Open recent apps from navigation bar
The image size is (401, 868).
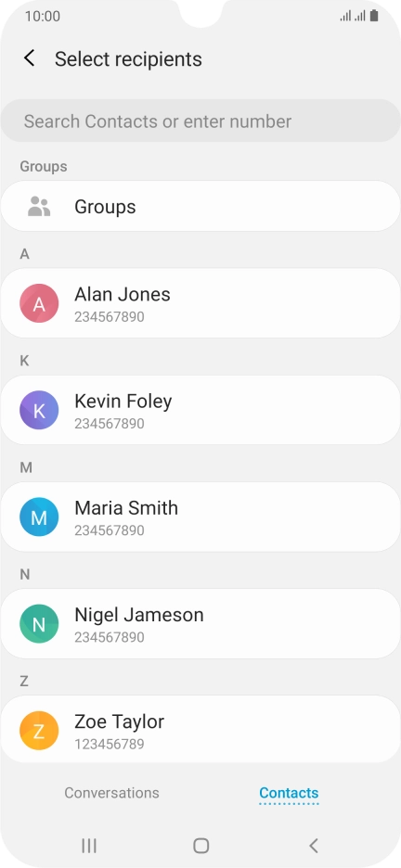pos(88,846)
